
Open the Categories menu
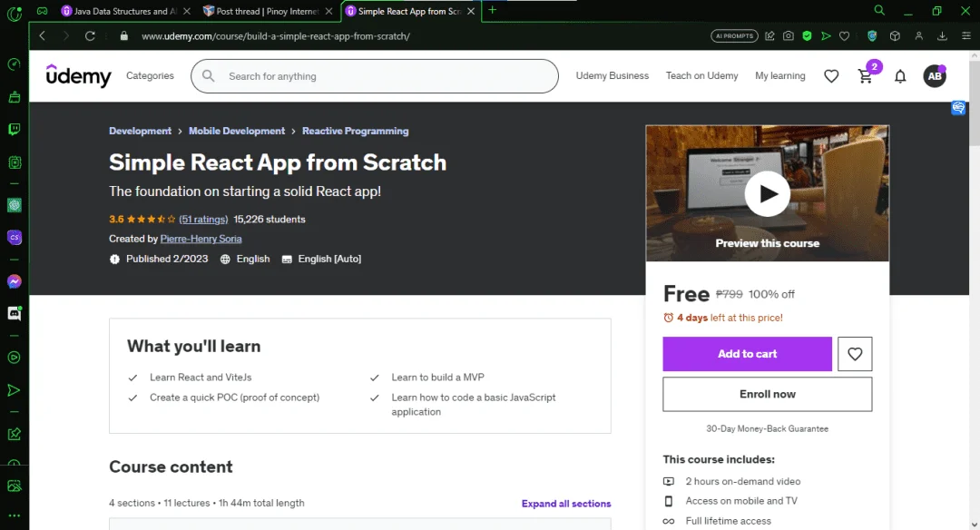click(150, 75)
